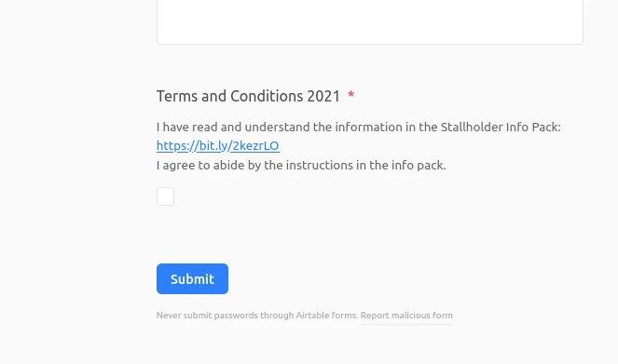Submit the stallholder form
Screen dimensions: 618x364
192,278
